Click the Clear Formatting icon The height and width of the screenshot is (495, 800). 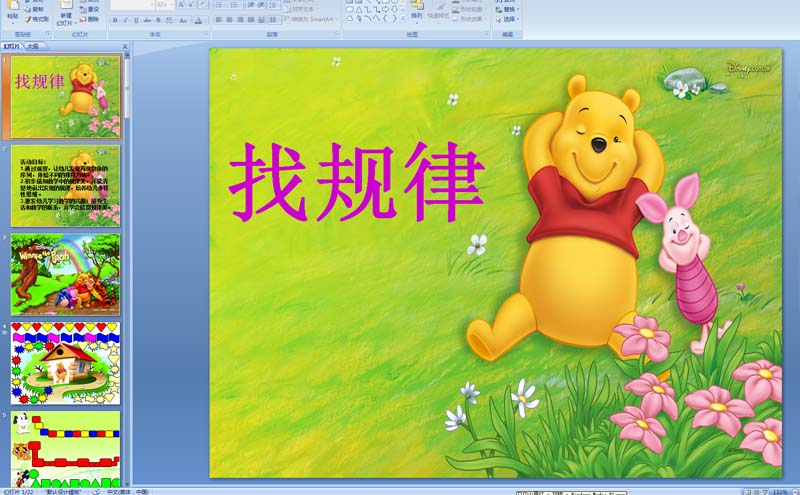(x=203, y=5)
